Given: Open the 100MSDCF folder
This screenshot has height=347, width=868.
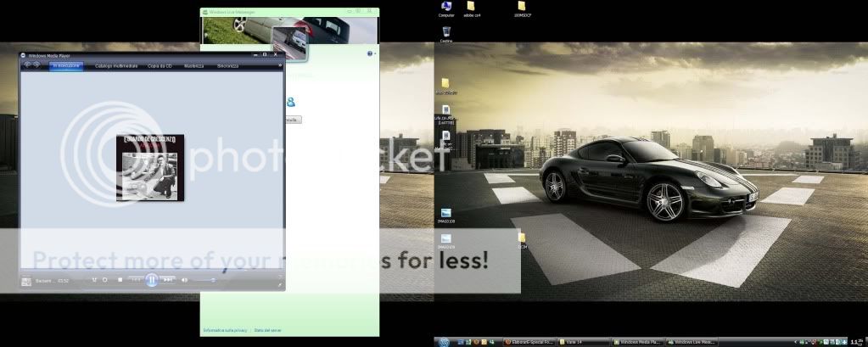Looking at the screenshot, I should click(x=522, y=8).
